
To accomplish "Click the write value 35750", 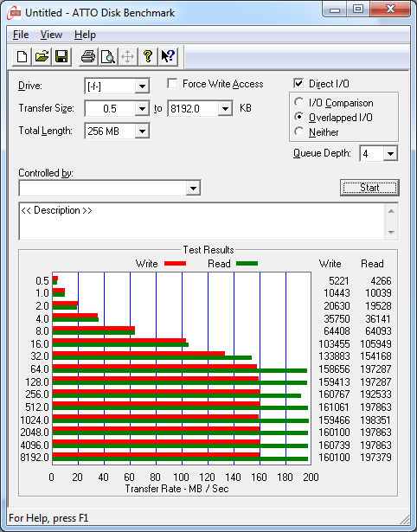I will (x=337, y=319).
